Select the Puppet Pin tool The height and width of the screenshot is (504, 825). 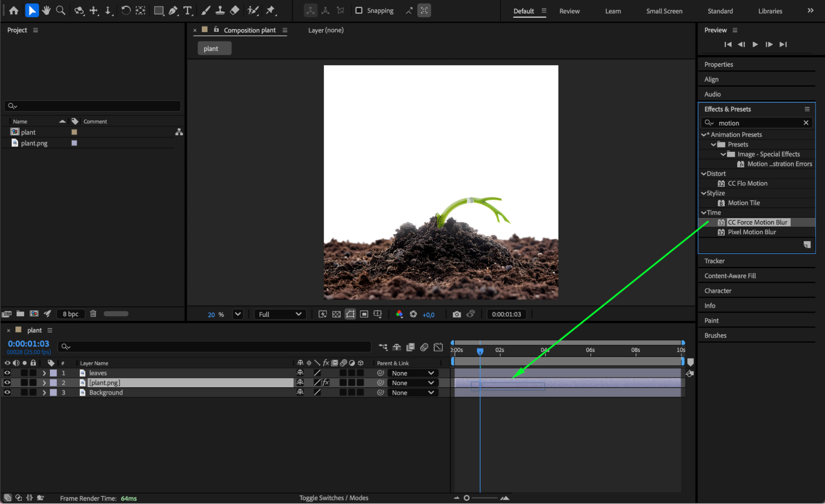[270, 10]
